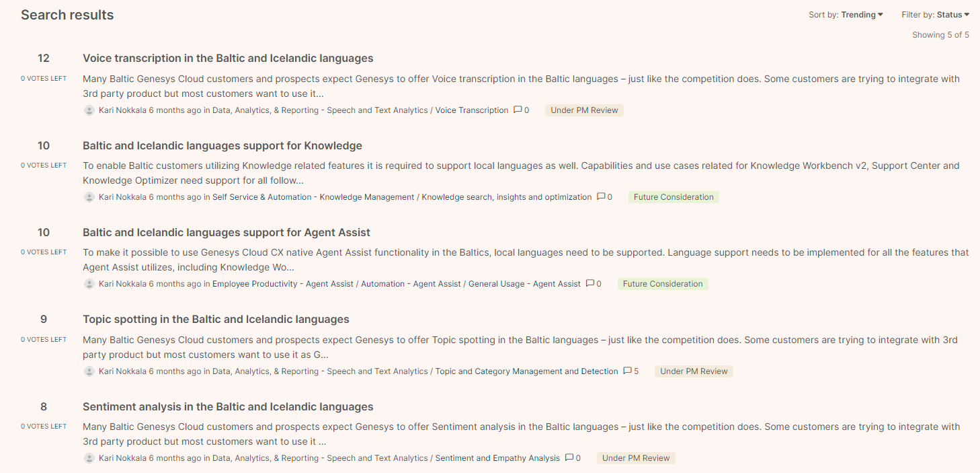Open Voice Transcription category link

[x=472, y=110]
